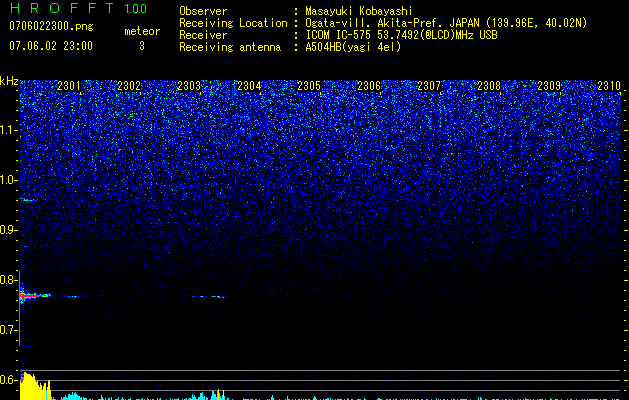Click the 2306 time marker
The image size is (629, 400).
coord(369,86)
